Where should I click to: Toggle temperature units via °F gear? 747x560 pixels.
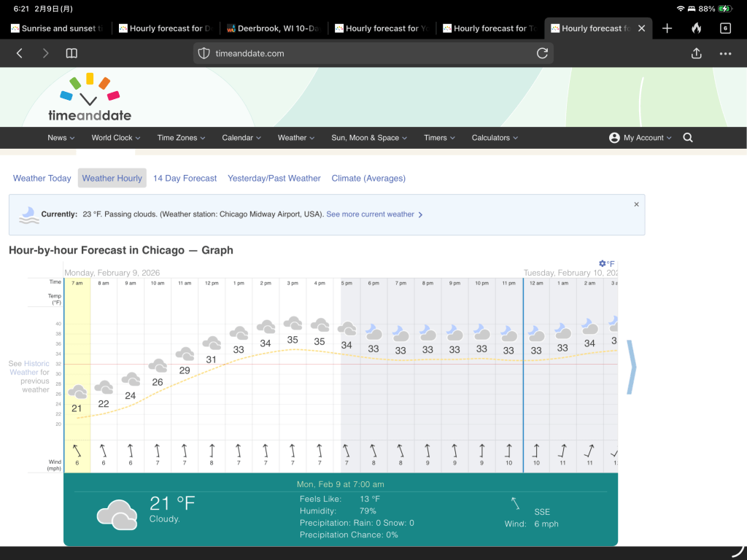(x=606, y=264)
